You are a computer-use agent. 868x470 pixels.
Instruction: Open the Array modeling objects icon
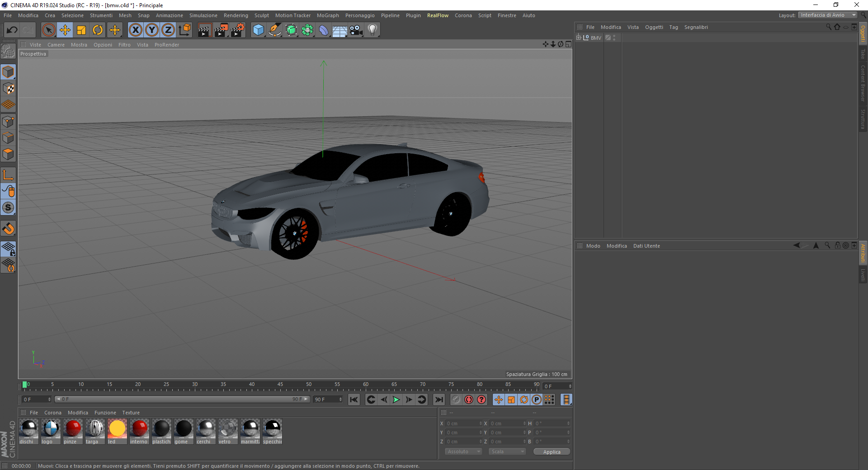pos(308,30)
